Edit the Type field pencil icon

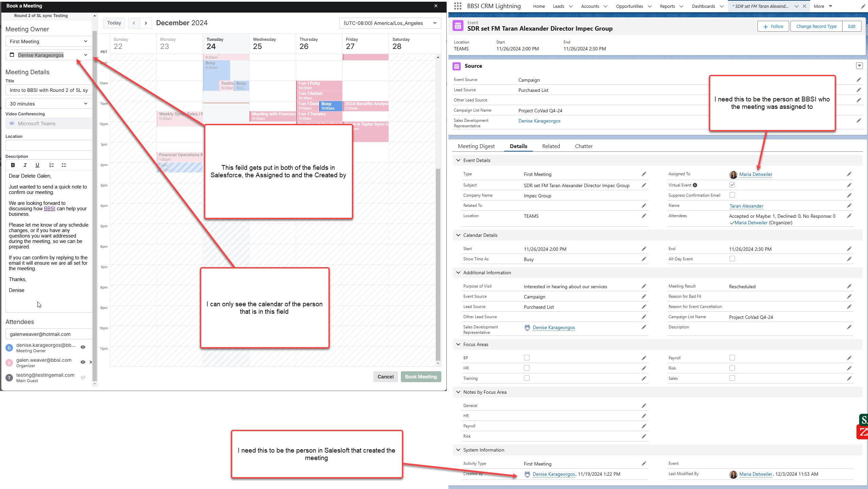point(644,174)
